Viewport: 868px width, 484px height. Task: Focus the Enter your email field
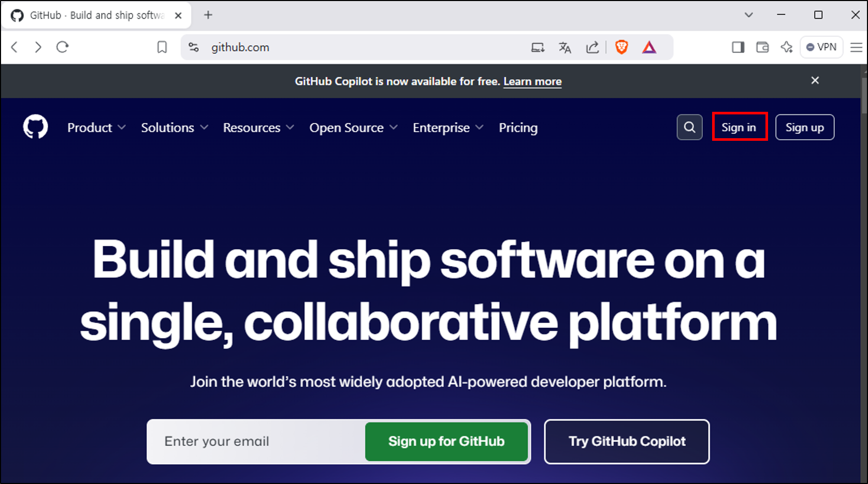pyautogui.click(x=256, y=441)
